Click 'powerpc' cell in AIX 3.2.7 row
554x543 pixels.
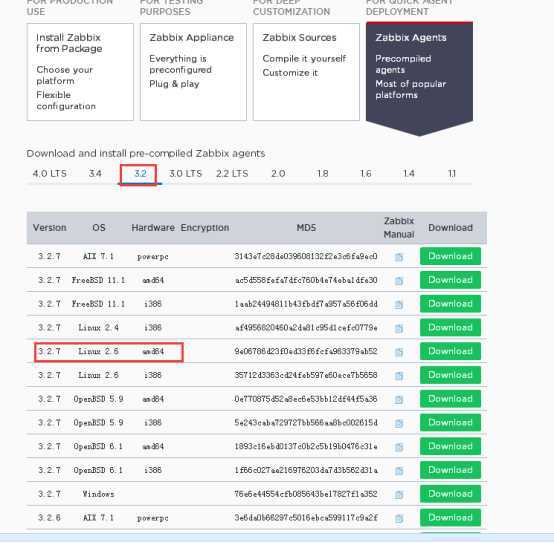(x=153, y=256)
